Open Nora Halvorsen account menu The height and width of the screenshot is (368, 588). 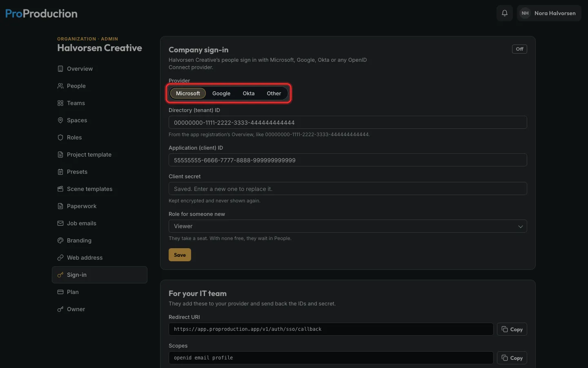coord(549,13)
